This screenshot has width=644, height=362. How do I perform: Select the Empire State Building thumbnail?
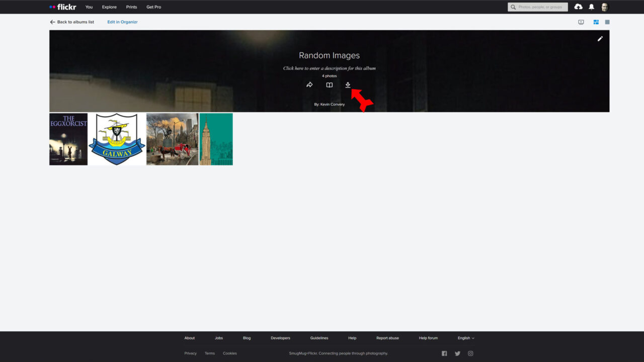click(x=216, y=139)
